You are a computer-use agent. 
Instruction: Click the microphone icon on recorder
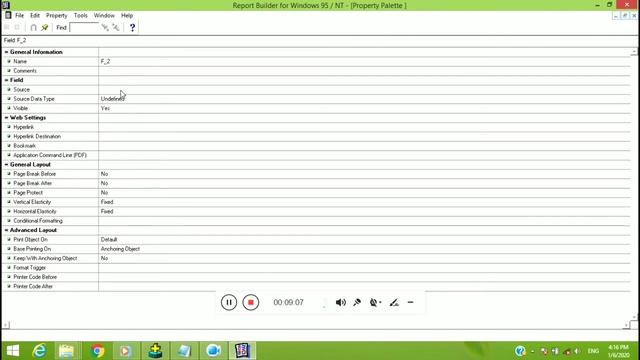pyautogui.click(x=357, y=302)
